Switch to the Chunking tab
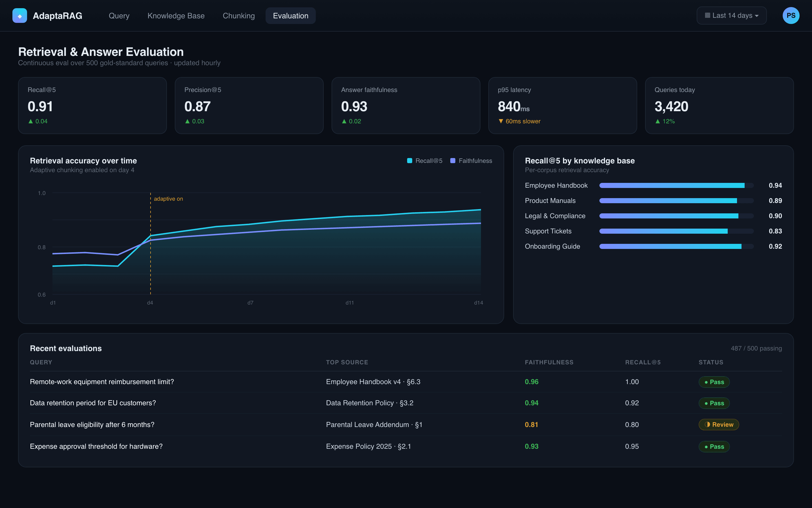812x508 pixels. (x=239, y=16)
